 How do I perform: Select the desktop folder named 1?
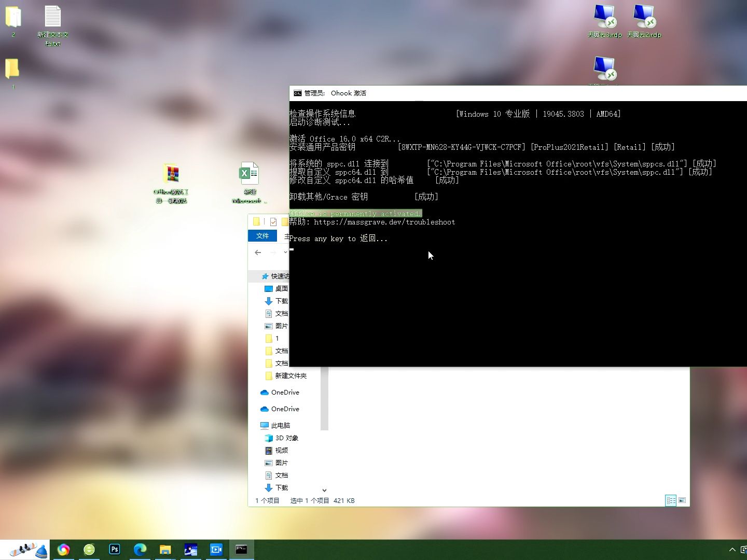(13, 74)
